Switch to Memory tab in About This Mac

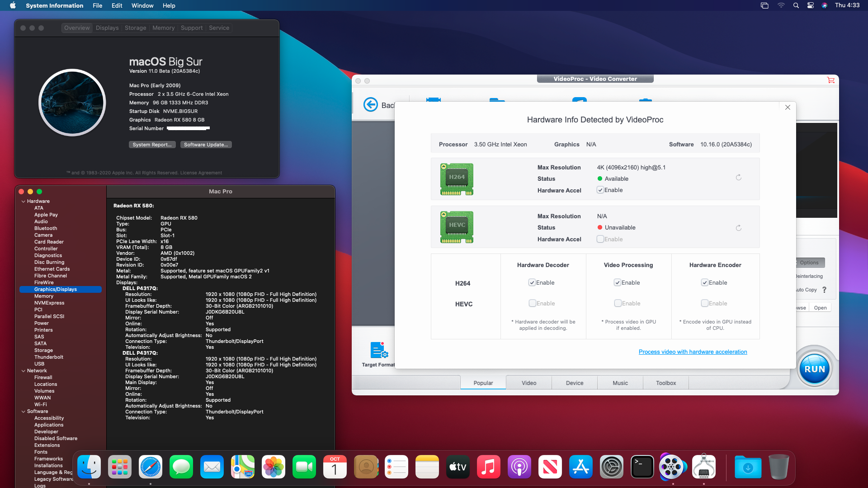tap(163, 28)
